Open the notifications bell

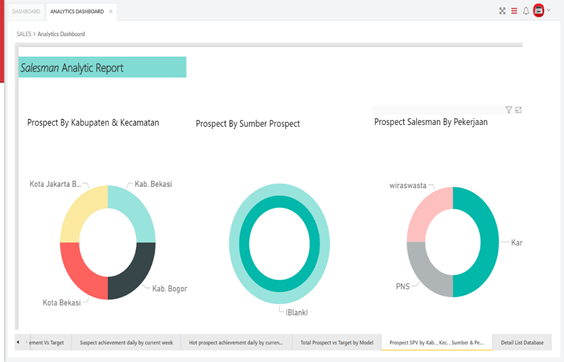[x=526, y=11]
